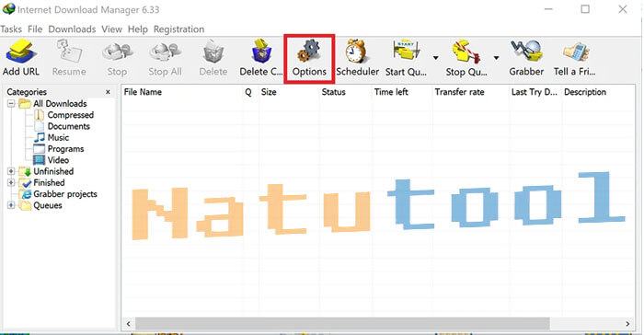Close the Categories panel
Screen dimensions: 644x335
[108, 92]
